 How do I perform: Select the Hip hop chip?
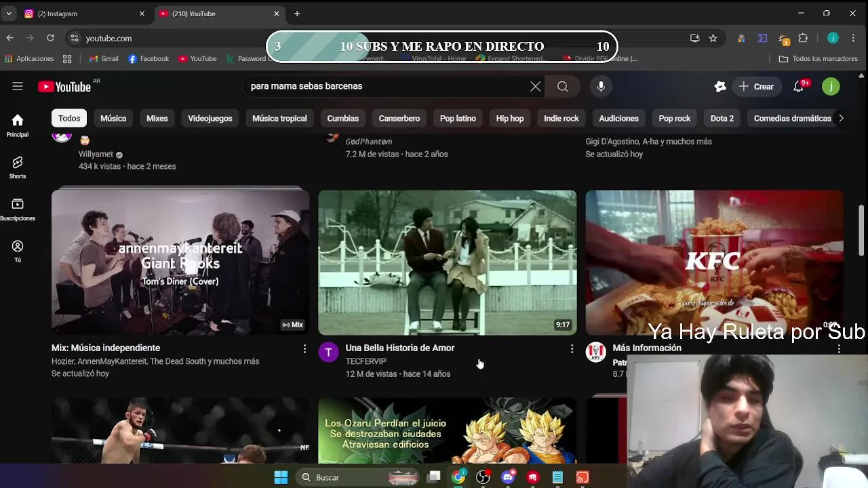coord(510,118)
